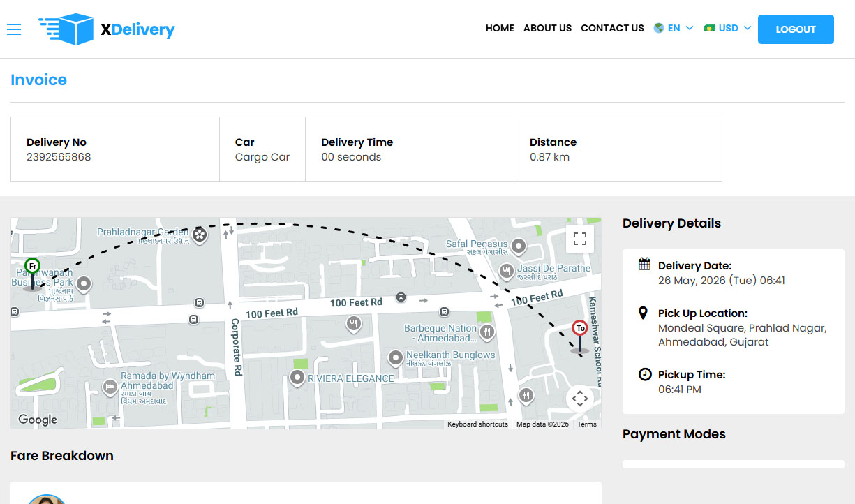Expand the USD currency dropdown
The image size is (855, 504).
(728, 29)
